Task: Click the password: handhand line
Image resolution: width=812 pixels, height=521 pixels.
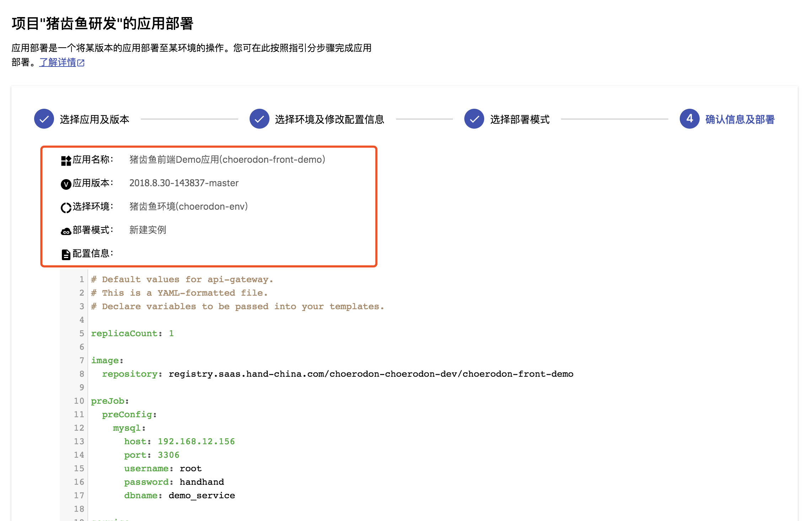Action: [174, 482]
